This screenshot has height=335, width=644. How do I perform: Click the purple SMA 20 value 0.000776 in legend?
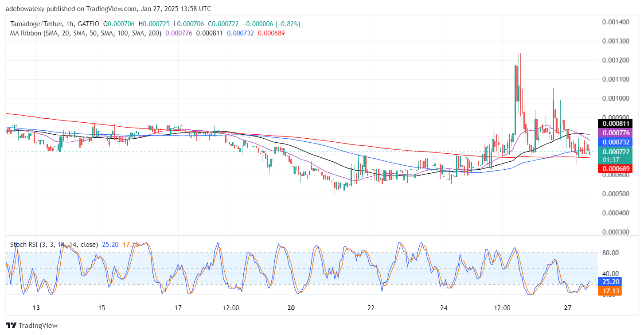click(x=179, y=33)
